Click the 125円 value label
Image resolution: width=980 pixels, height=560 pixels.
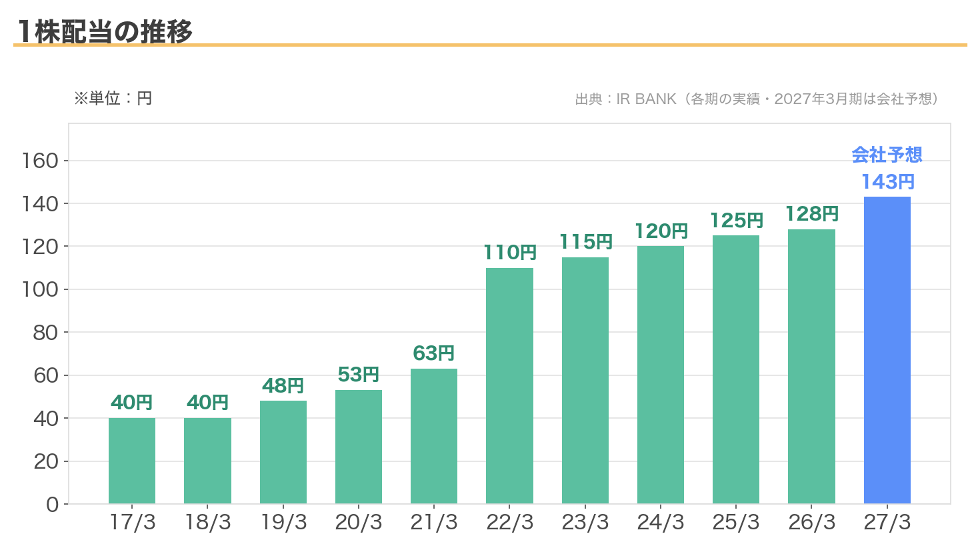pyautogui.click(x=736, y=220)
